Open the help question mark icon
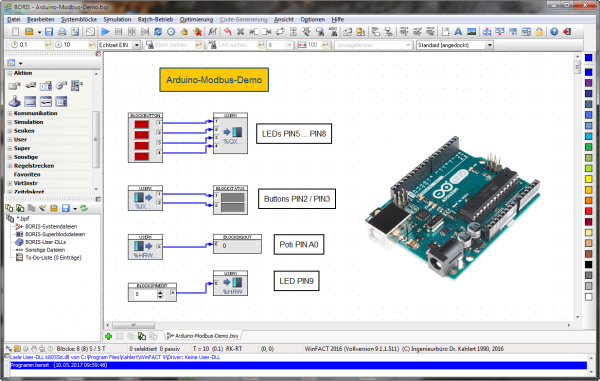 pos(554,32)
